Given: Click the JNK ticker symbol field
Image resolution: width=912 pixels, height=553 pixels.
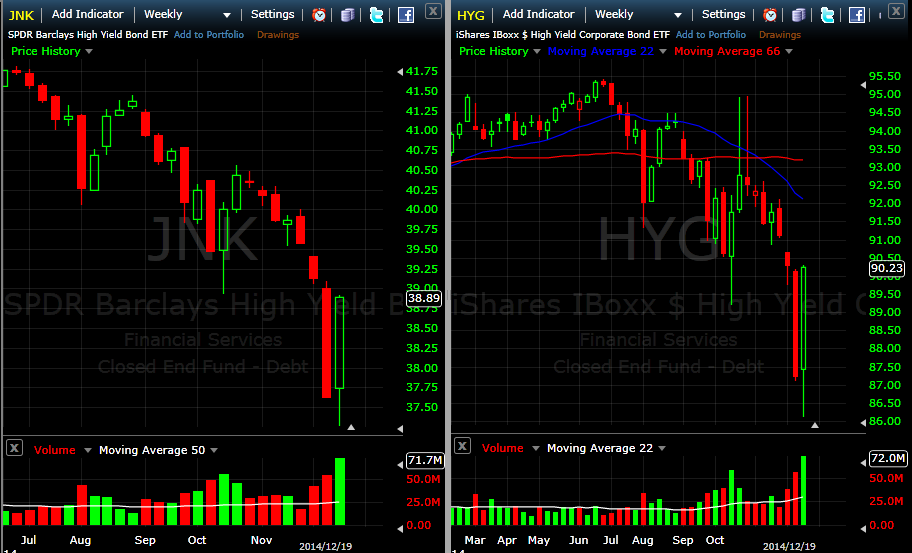Looking at the screenshot, I should (22, 15).
